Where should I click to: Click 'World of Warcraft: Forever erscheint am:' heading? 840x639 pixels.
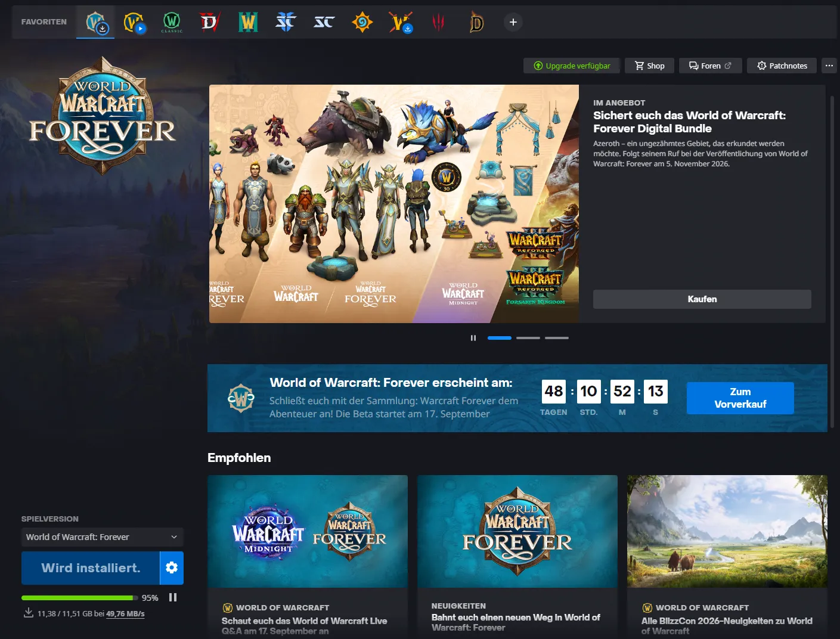tap(391, 383)
